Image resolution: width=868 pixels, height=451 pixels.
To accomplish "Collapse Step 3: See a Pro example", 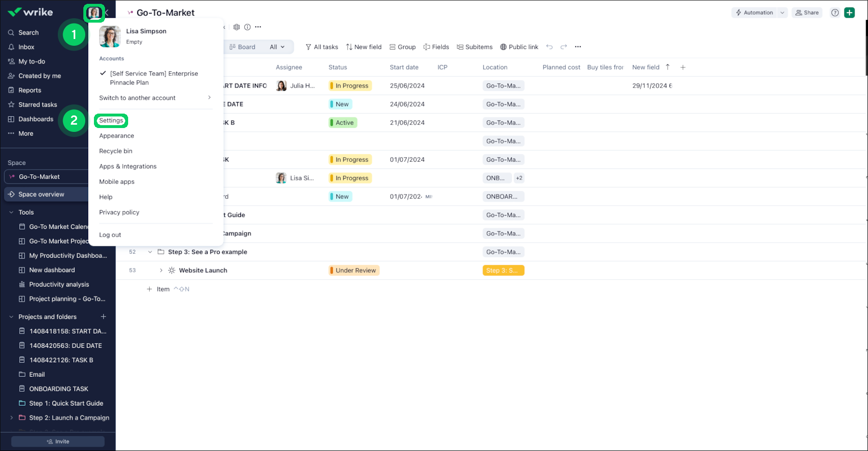I will pos(150,252).
